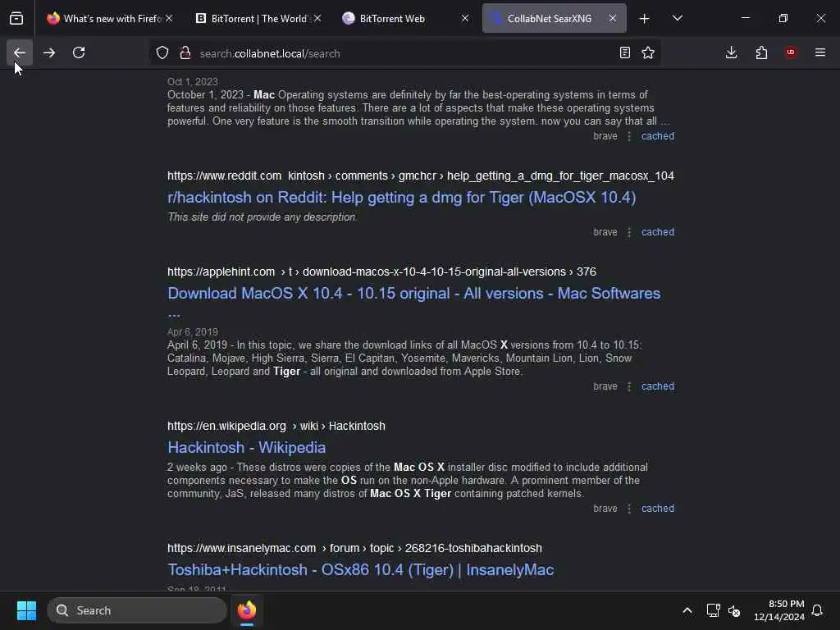
Task: Open the Firefox hamburger menu
Action: pos(820,52)
